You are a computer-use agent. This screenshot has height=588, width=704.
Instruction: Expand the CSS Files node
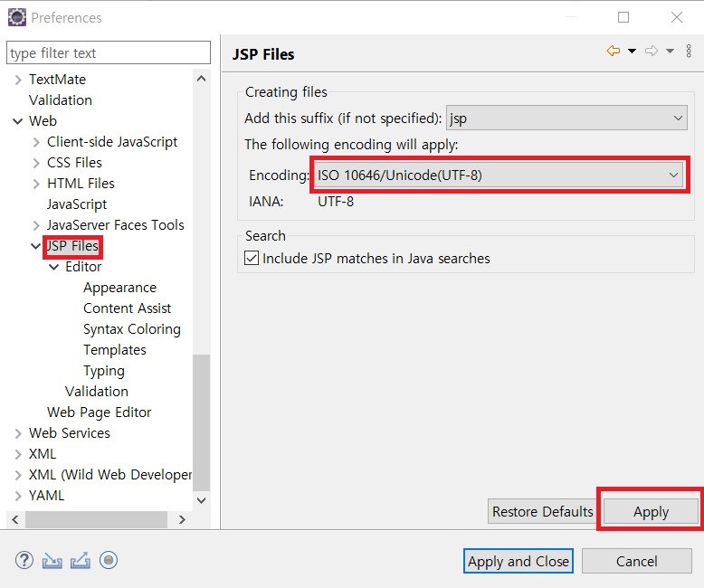pos(36,163)
